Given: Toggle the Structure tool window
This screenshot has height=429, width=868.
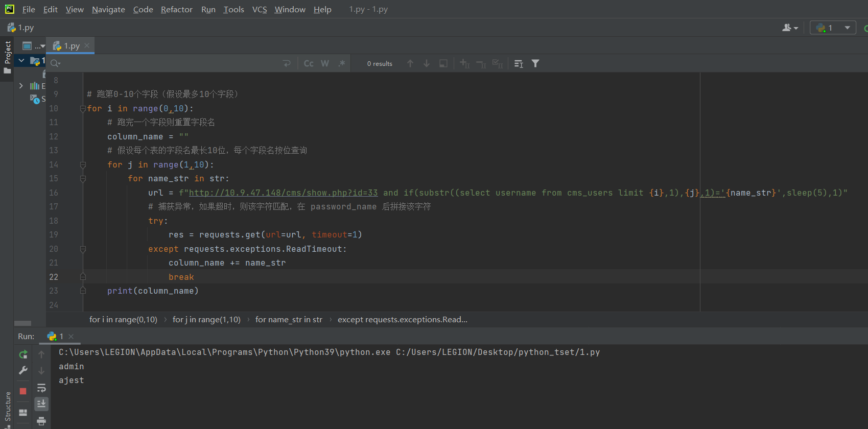Looking at the screenshot, I should (7, 409).
